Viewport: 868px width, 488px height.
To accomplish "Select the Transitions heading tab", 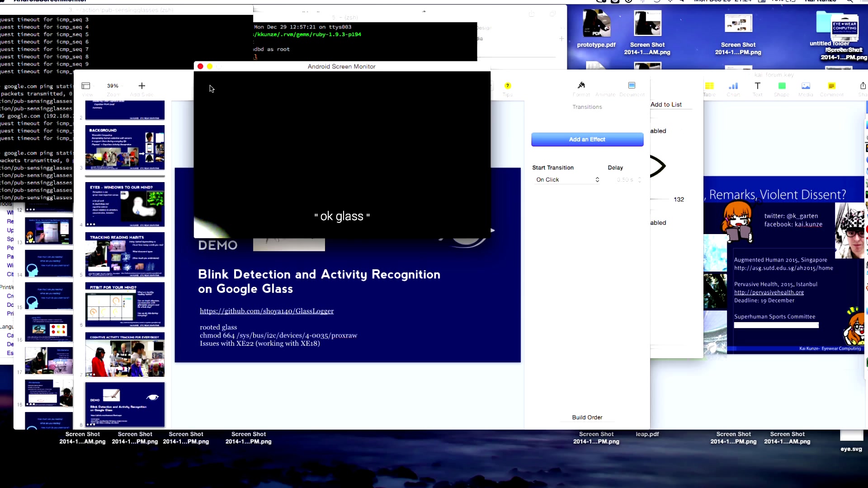I will pyautogui.click(x=587, y=107).
